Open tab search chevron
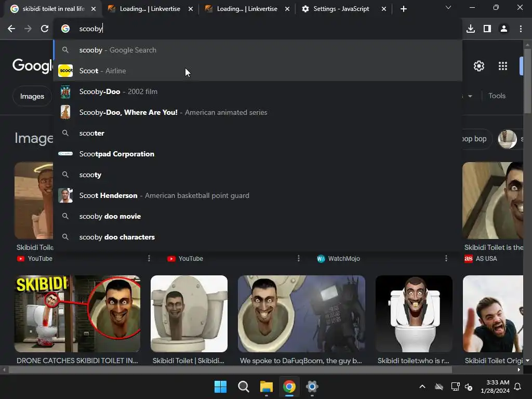Screen dimensions: 532x399 click(x=448, y=7)
